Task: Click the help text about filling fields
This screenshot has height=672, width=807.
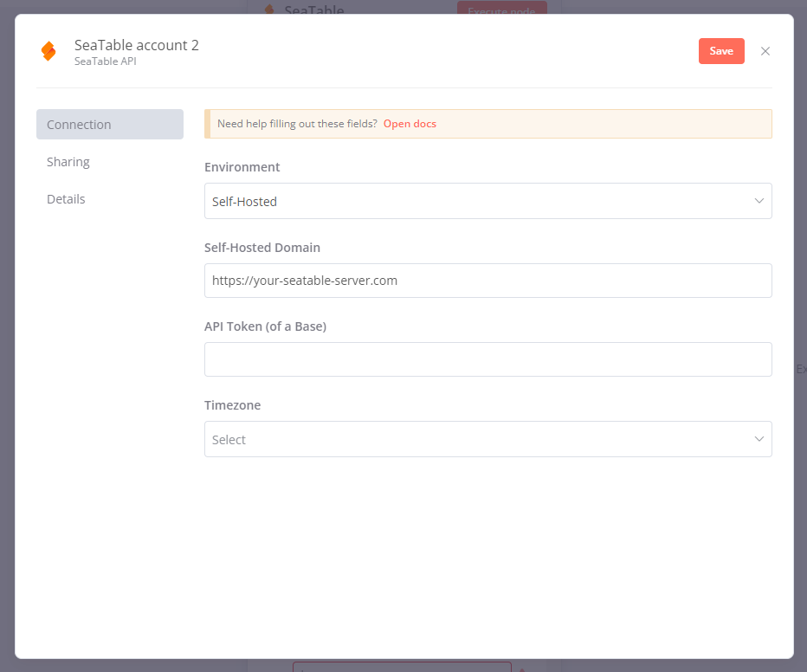Action: click(297, 124)
